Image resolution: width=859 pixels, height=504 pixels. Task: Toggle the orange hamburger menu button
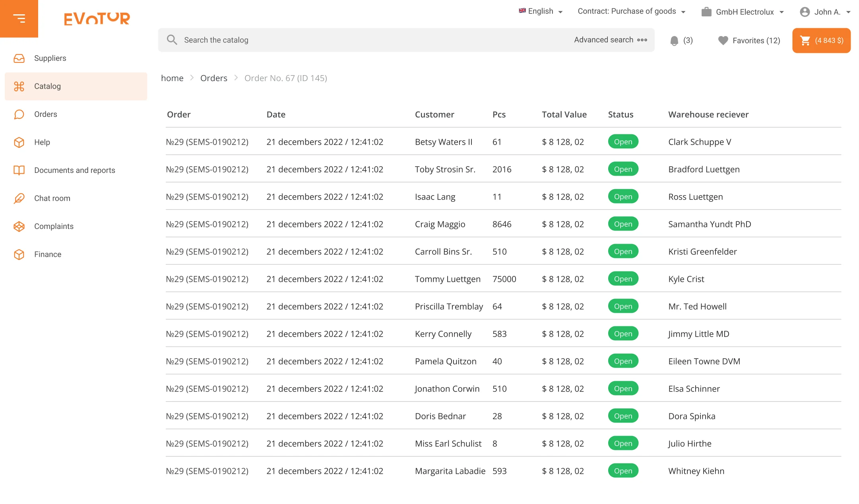[19, 19]
